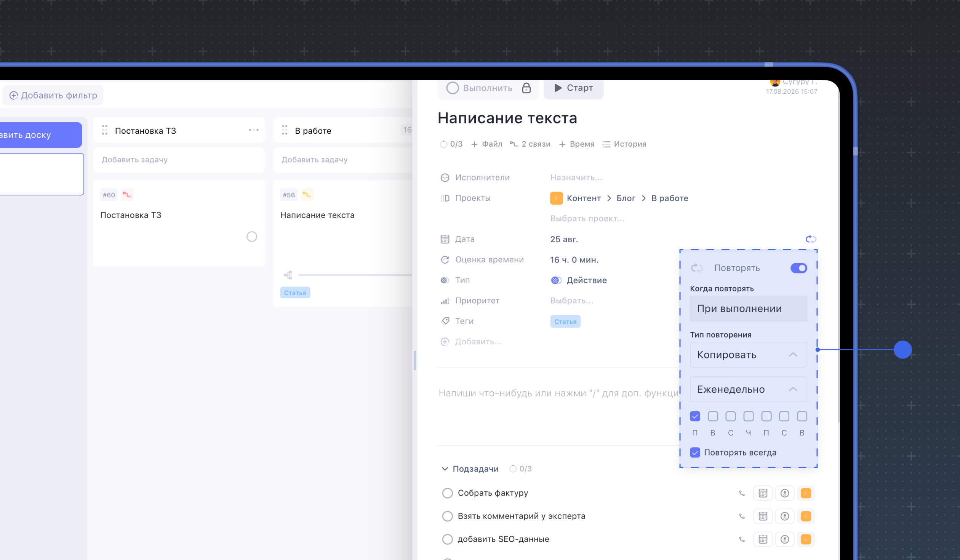The height and width of the screenshot is (560, 960).
Task: Toggle the Повторять switch off
Action: click(798, 268)
